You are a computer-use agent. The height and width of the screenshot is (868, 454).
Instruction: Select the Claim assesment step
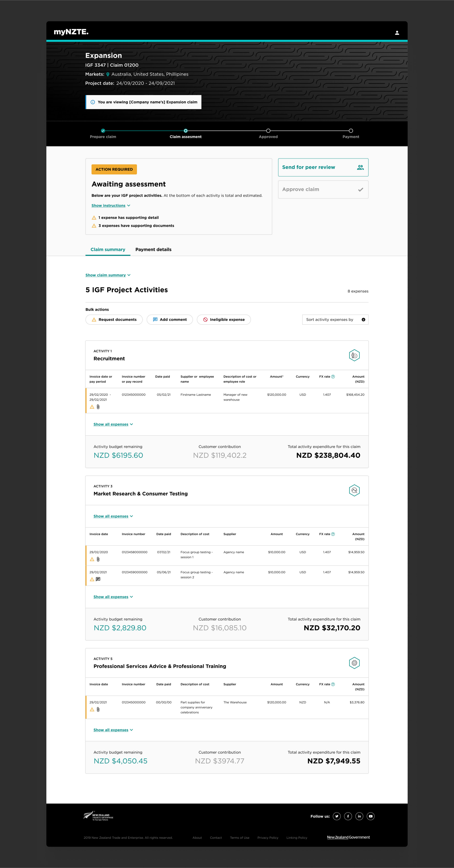click(185, 133)
